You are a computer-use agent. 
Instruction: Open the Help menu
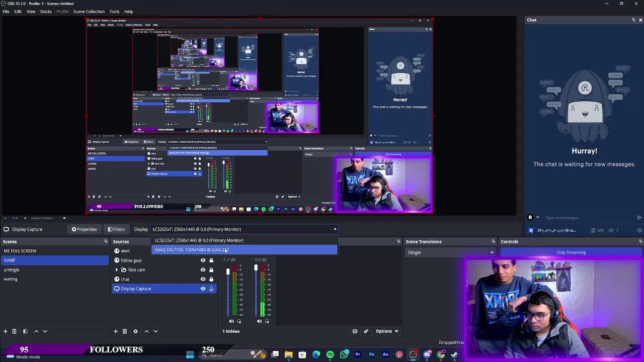pos(129,12)
